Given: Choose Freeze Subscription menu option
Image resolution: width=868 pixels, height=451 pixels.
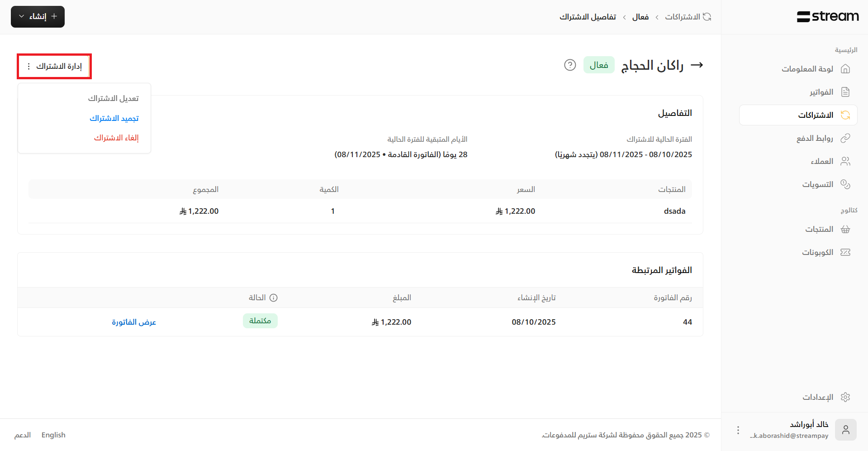Looking at the screenshot, I should 114,118.
